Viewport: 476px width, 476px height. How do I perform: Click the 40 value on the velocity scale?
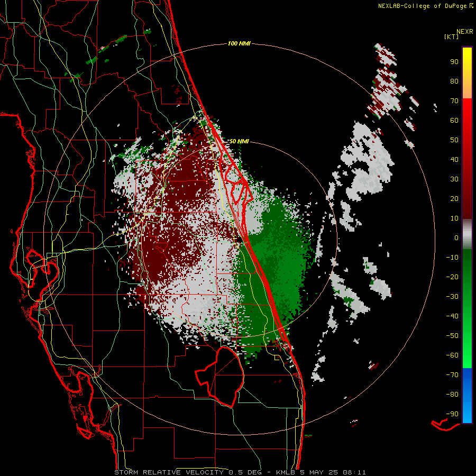(454, 160)
